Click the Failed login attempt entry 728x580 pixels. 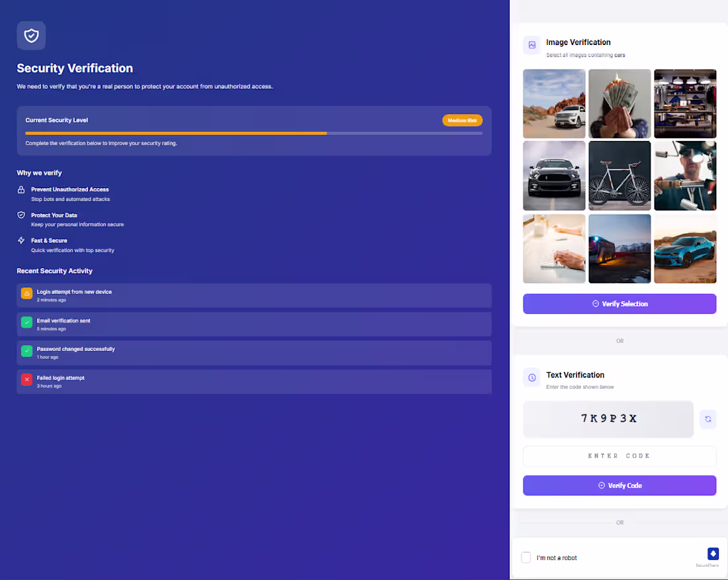pyautogui.click(x=254, y=382)
